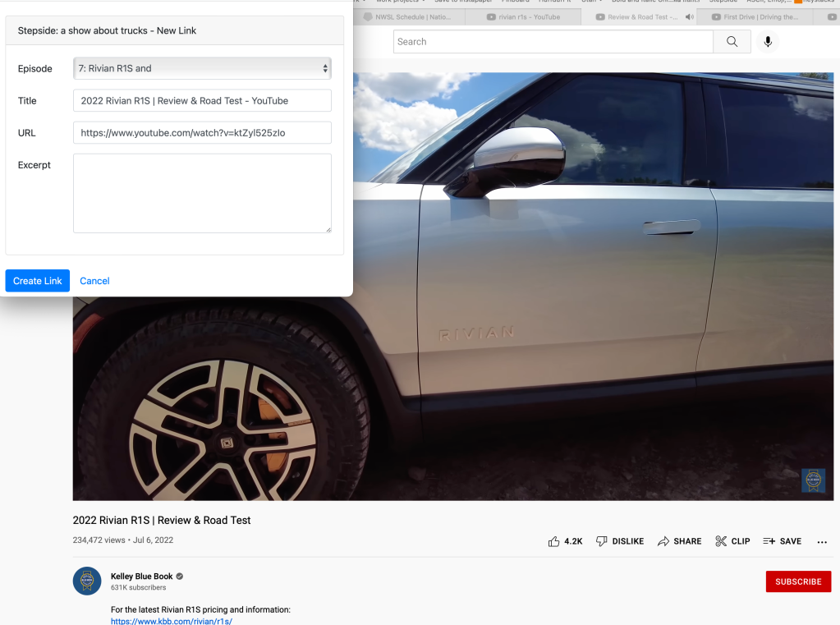Open the kbb.com/rivian/r1s link
Image resolution: width=840 pixels, height=625 pixels.
tap(172, 621)
